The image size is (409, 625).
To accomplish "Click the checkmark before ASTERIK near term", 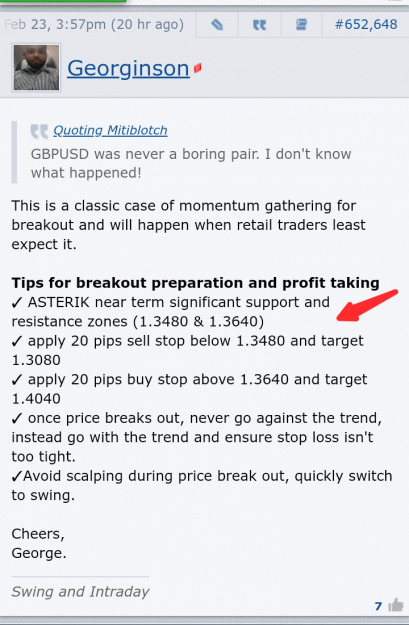I will tap(17, 303).
